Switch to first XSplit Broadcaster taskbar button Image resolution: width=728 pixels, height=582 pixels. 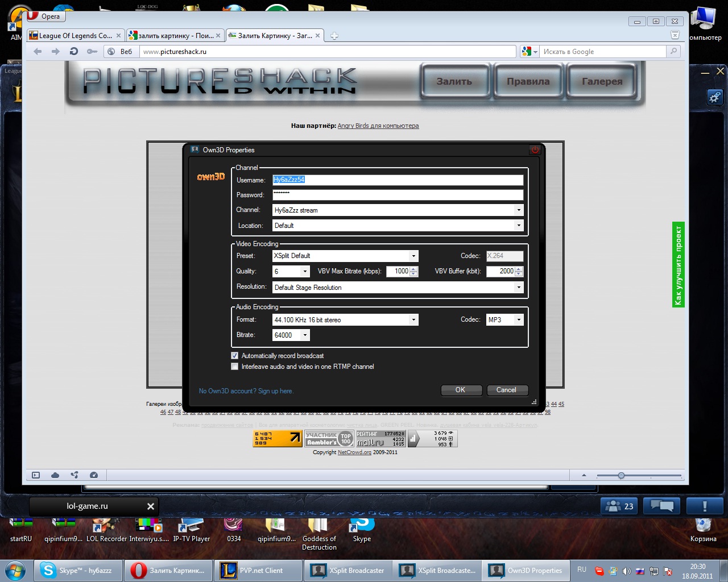[x=348, y=571]
